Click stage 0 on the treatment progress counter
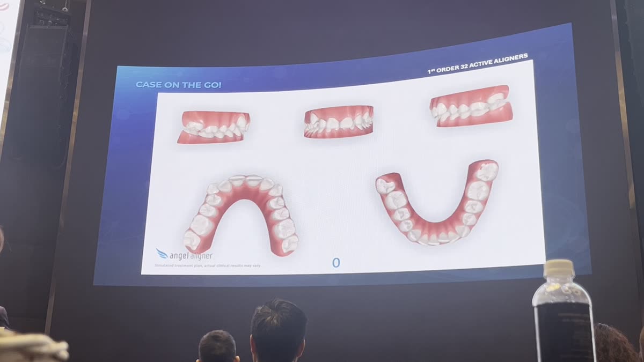 [x=336, y=263]
